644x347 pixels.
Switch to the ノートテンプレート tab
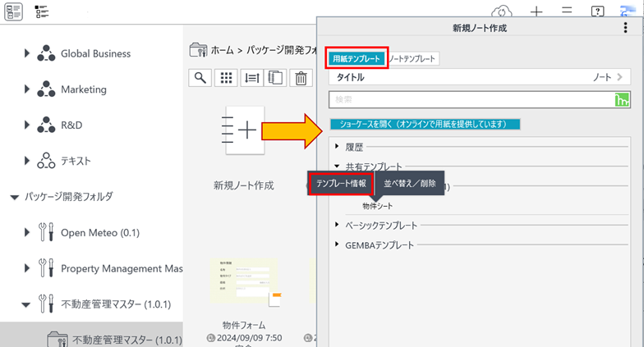(412, 59)
